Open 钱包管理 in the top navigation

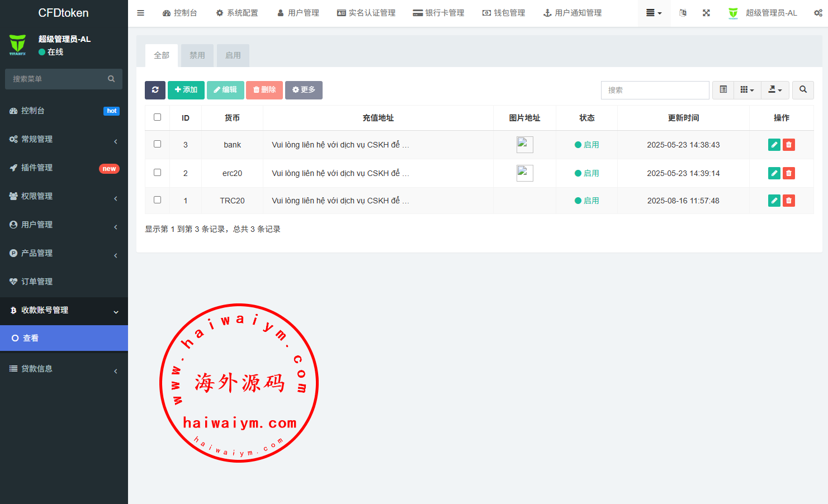pyautogui.click(x=504, y=13)
